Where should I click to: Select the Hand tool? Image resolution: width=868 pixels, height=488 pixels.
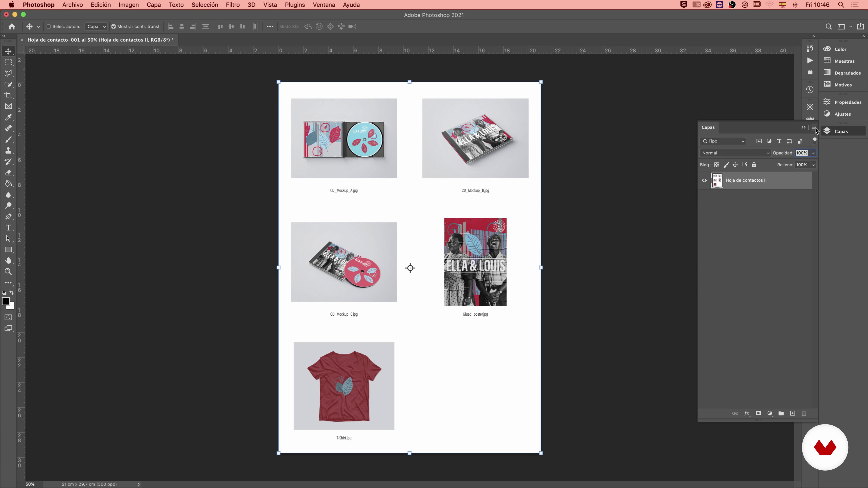[8, 261]
